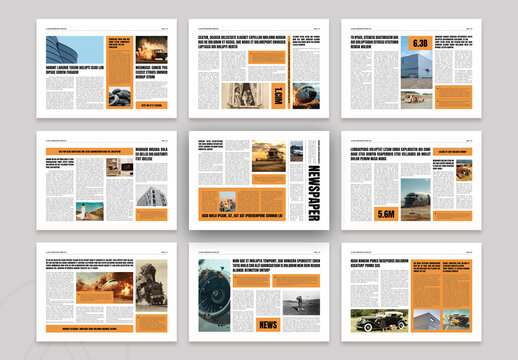The width and height of the screenshot is (518, 360).
Task: Select the angled grey apartment building photo
Action: coord(152,196)
